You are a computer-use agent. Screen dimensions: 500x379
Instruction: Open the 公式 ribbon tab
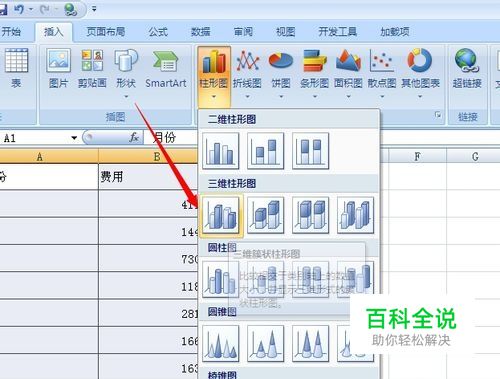pyautogui.click(x=158, y=32)
